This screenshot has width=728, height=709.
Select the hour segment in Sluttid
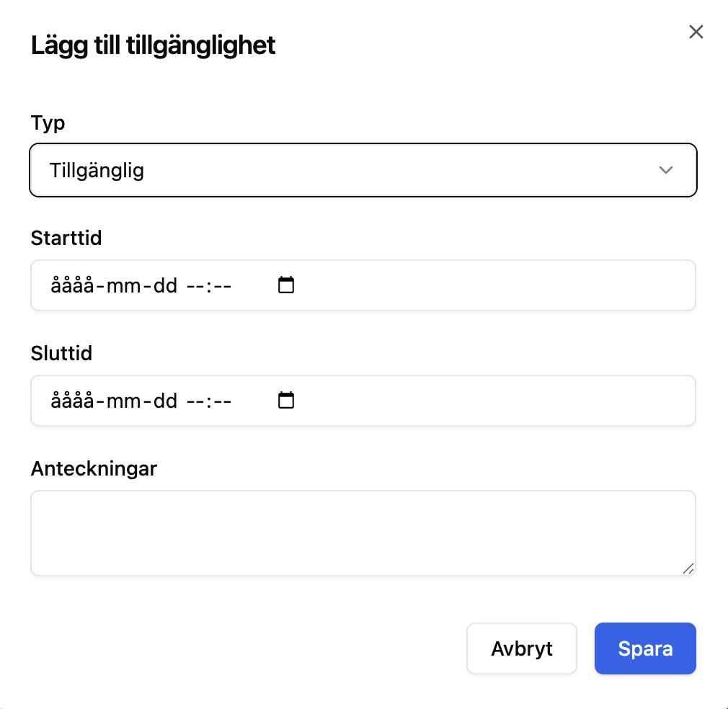(195, 401)
